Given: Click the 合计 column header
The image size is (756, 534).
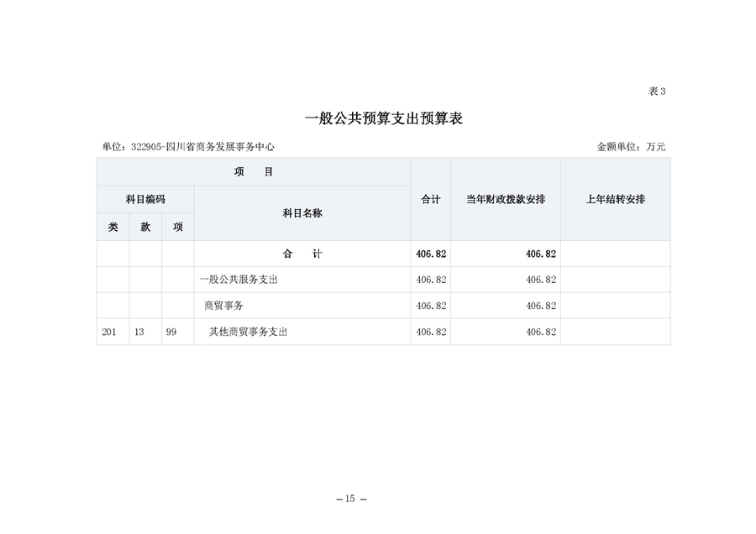Looking at the screenshot, I should pos(429,199).
